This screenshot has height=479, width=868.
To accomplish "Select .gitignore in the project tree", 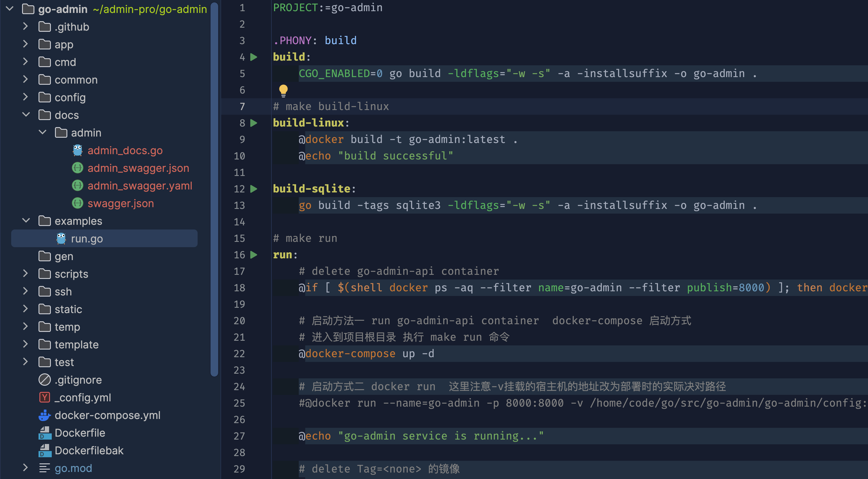I will 78,380.
